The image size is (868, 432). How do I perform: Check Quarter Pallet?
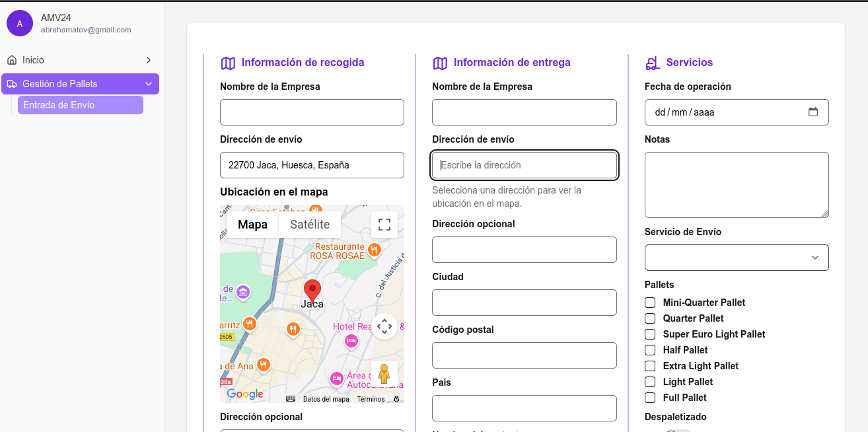click(650, 318)
